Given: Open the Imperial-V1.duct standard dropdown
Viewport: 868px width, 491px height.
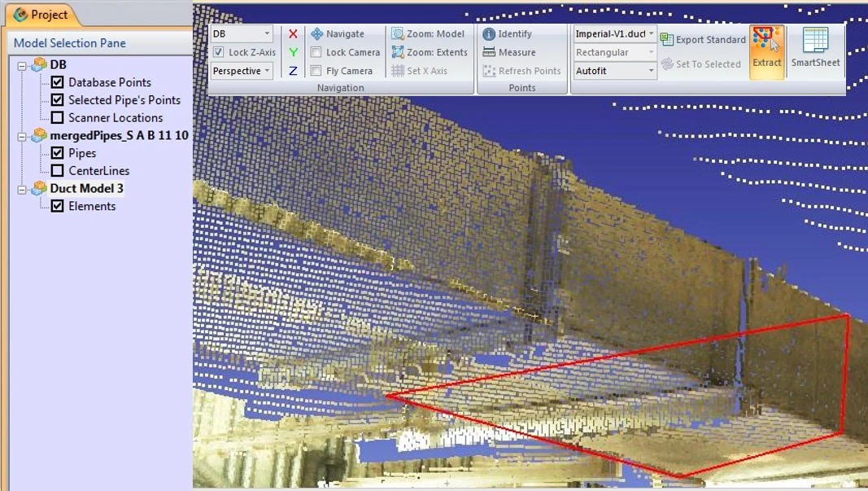Looking at the screenshot, I should [614, 34].
